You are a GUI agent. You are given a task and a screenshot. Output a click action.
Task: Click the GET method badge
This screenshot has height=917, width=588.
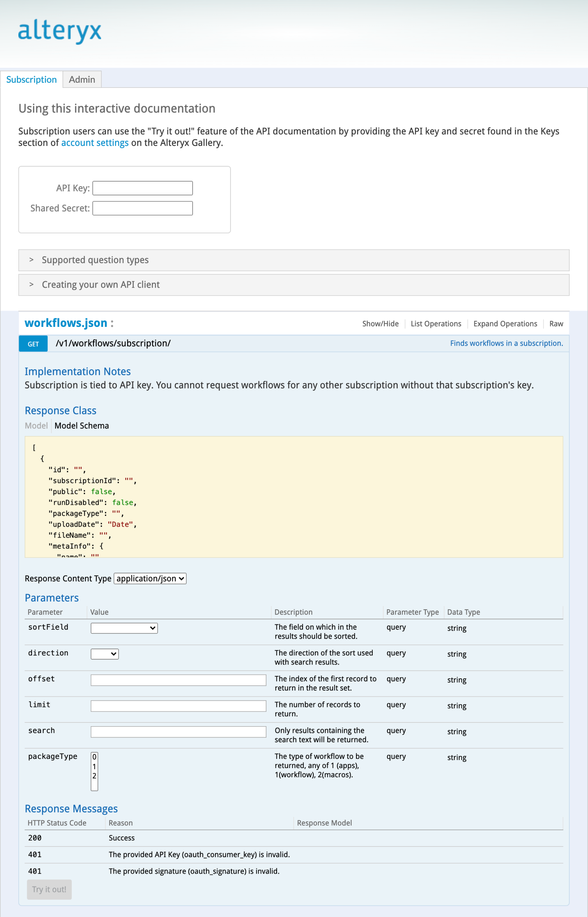point(33,343)
